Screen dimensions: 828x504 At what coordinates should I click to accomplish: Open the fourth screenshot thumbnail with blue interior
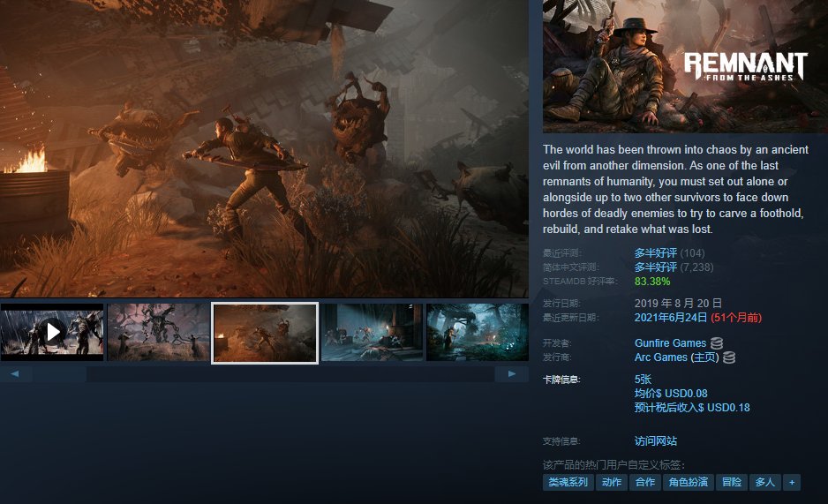point(372,332)
